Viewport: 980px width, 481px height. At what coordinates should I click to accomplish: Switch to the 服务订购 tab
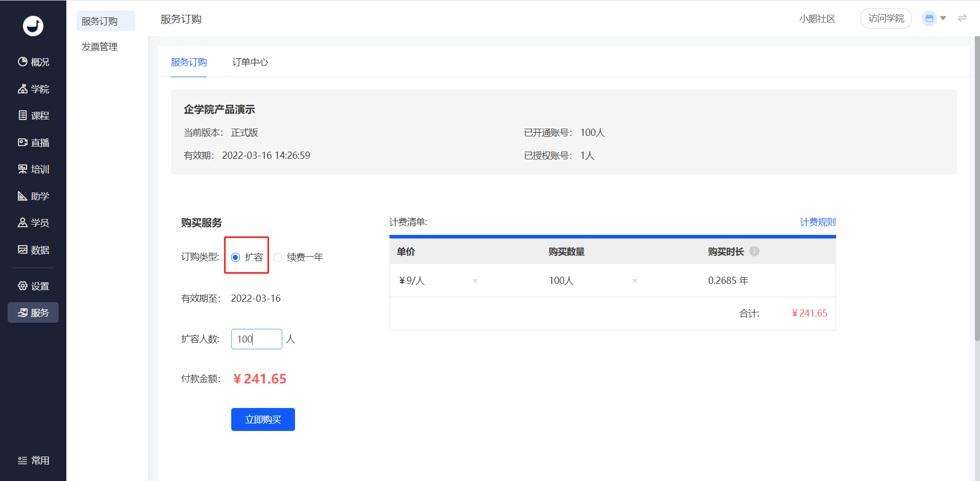tap(189, 62)
